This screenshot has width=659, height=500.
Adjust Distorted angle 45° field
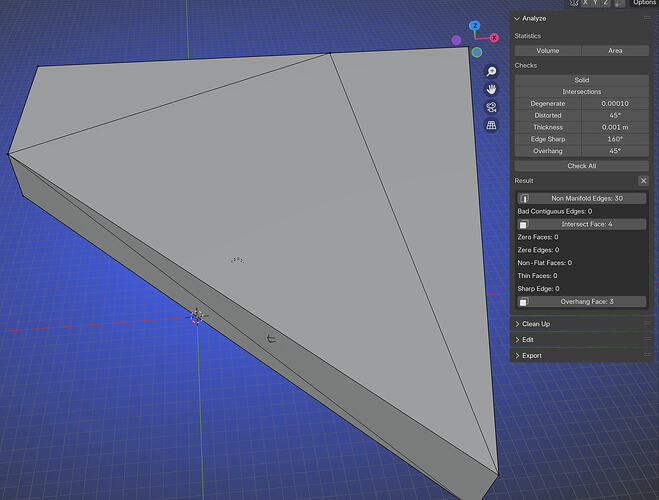point(615,115)
